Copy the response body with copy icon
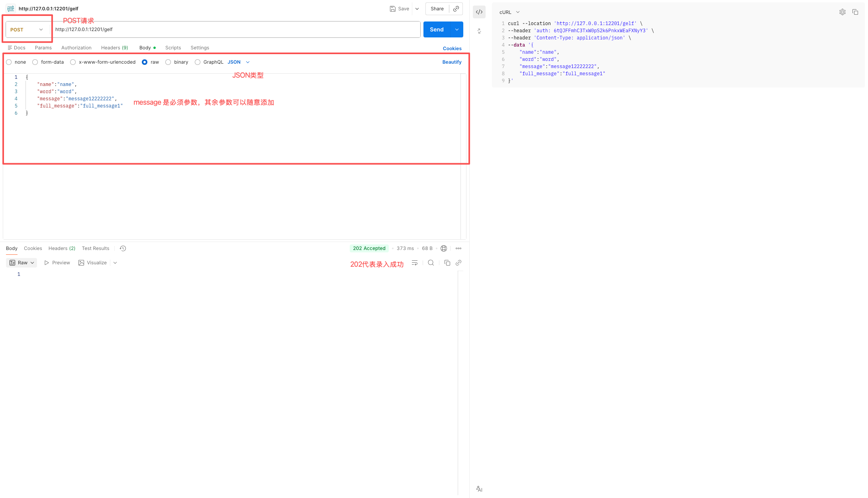This screenshot has height=498, width=868. pyautogui.click(x=447, y=263)
